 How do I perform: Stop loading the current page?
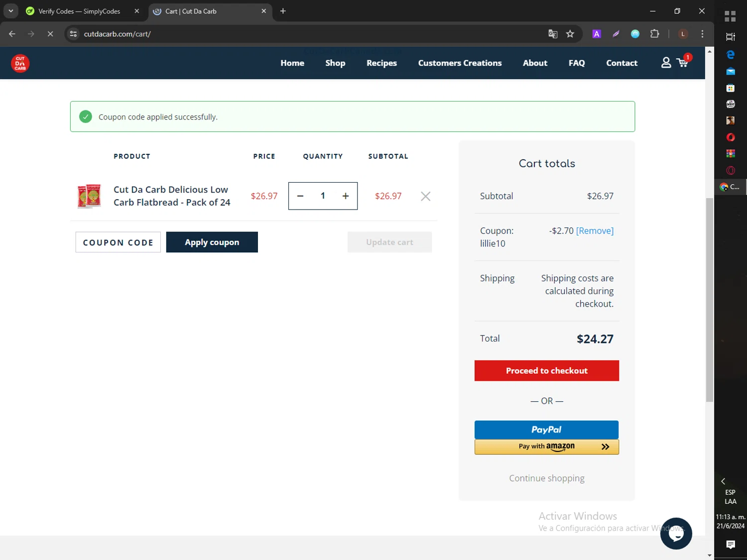[x=50, y=34]
